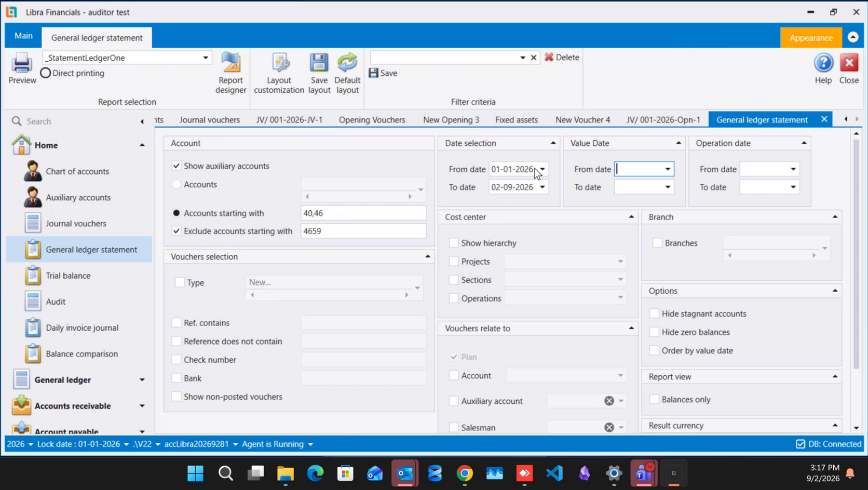The image size is (868, 490).
Task: Launch Google Chrome from taskbar
Action: point(465,473)
